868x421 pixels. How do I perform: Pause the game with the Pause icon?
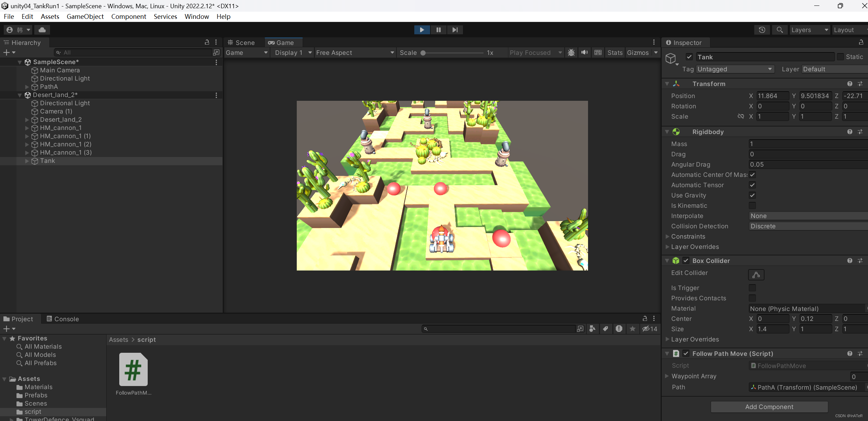(438, 30)
